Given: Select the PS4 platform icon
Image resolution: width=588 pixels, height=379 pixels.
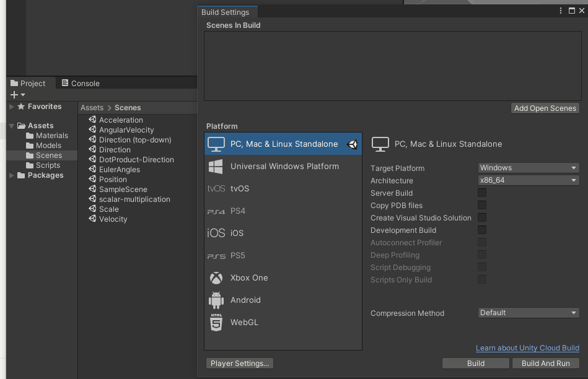Looking at the screenshot, I should (x=216, y=211).
